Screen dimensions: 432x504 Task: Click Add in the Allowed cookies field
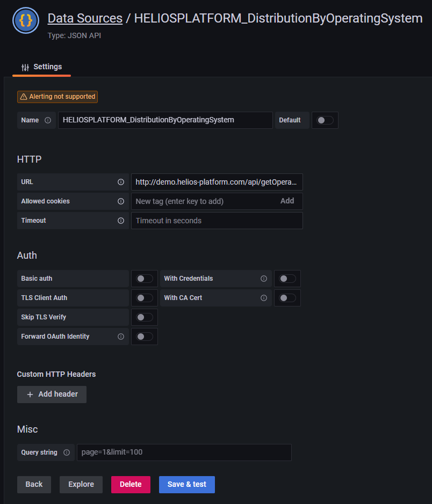pyautogui.click(x=287, y=201)
